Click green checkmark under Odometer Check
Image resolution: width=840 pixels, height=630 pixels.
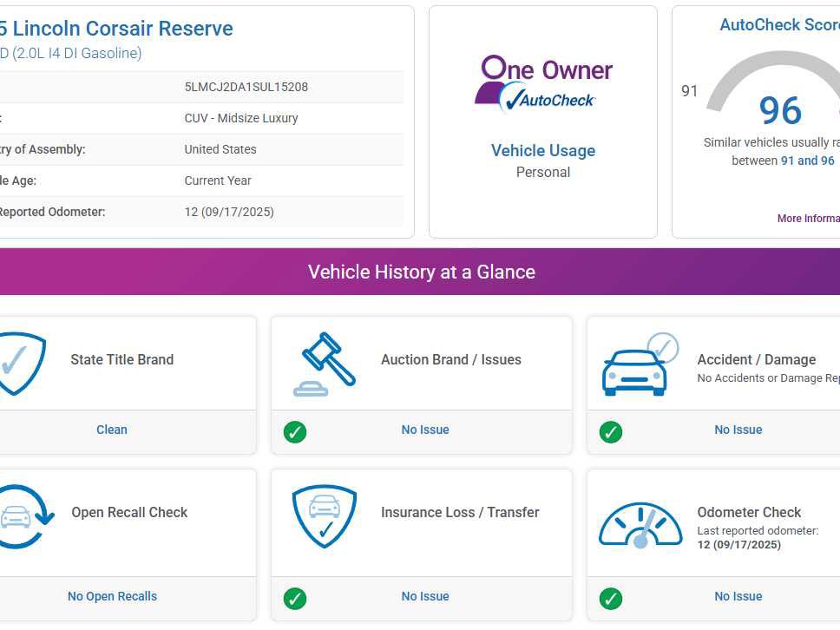pos(611,598)
